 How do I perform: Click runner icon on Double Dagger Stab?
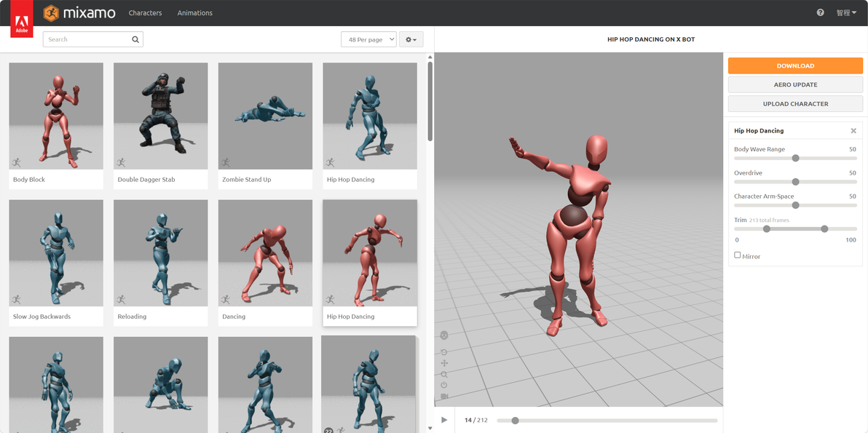[121, 162]
